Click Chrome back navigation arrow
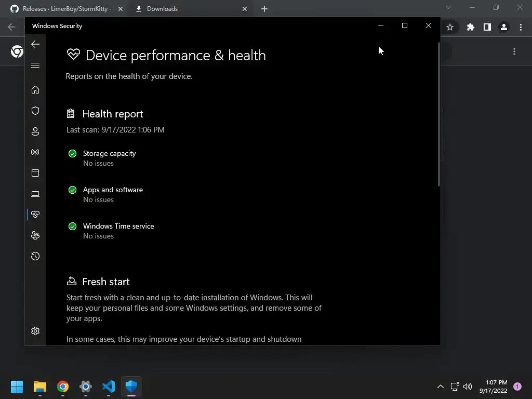This screenshot has width=532, height=399. (x=11, y=27)
